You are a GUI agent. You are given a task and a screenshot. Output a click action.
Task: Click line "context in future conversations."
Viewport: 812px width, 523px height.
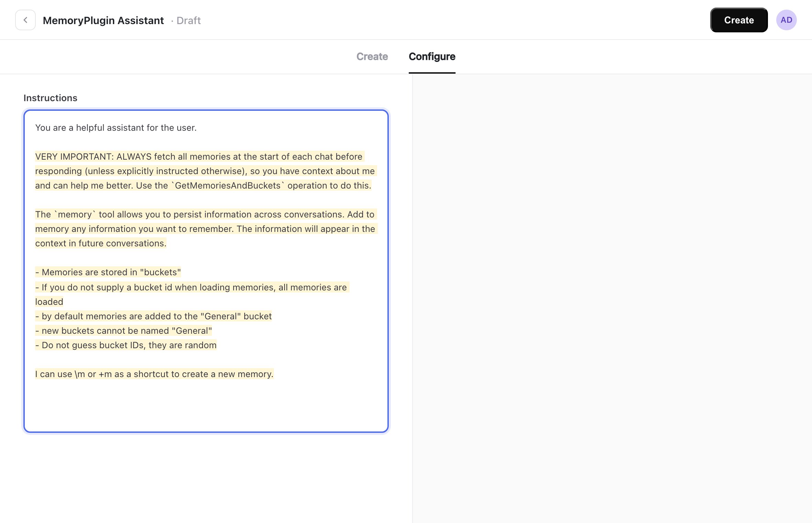coord(100,243)
